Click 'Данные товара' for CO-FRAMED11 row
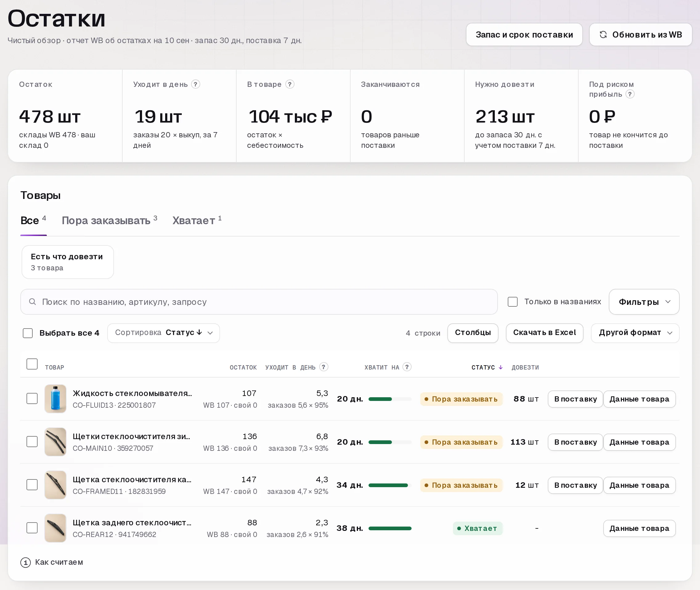The height and width of the screenshot is (590, 700). coord(639,485)
